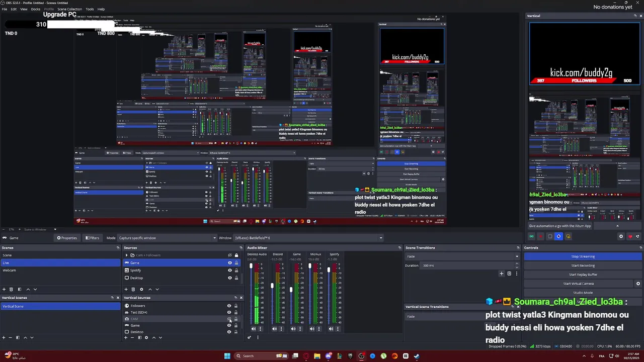
Task: Open Scene Transitions Fade dropdown
Action: [x=462, y=256]
